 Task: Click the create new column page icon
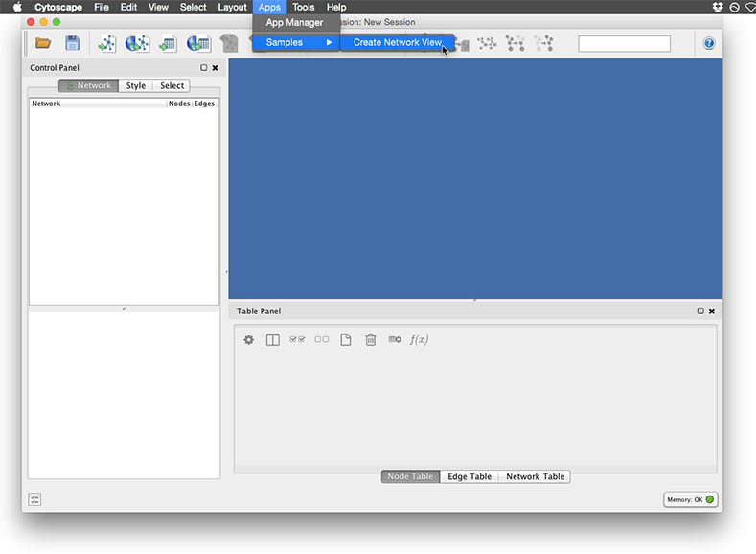tap(346, 339)
